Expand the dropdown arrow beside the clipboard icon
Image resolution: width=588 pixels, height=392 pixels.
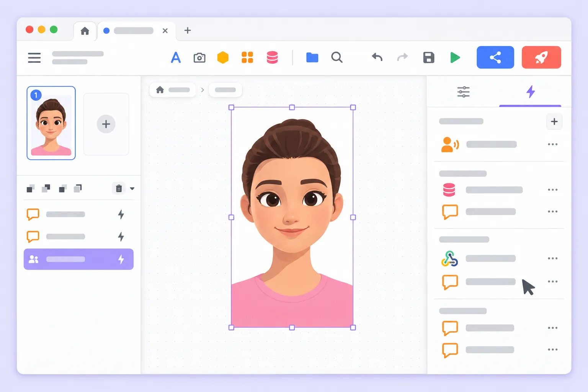(x=132, y=189)
